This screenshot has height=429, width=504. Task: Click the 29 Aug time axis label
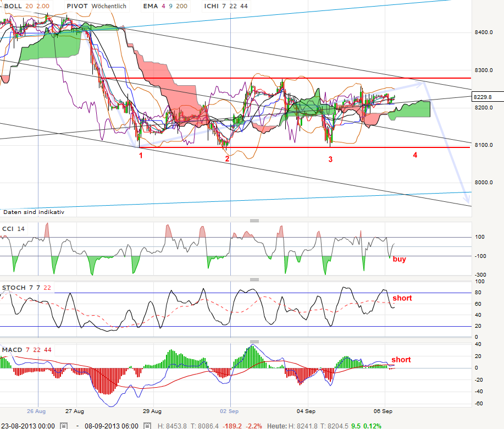click(152, 411)
